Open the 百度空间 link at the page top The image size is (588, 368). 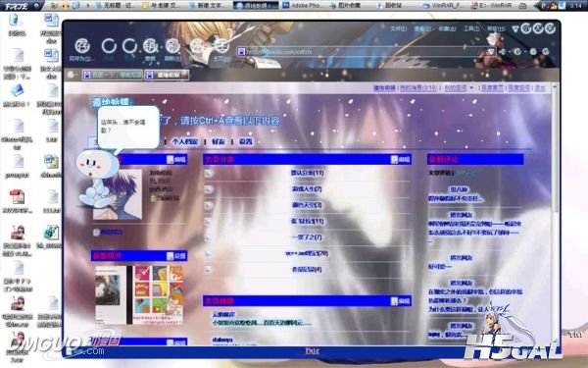pyautogui.click(x=519, y=88)
